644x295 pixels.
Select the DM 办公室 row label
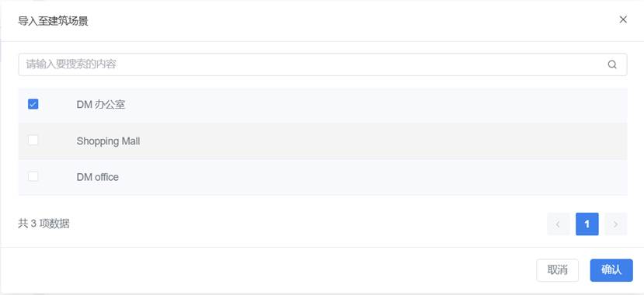(x=101, y=105)
